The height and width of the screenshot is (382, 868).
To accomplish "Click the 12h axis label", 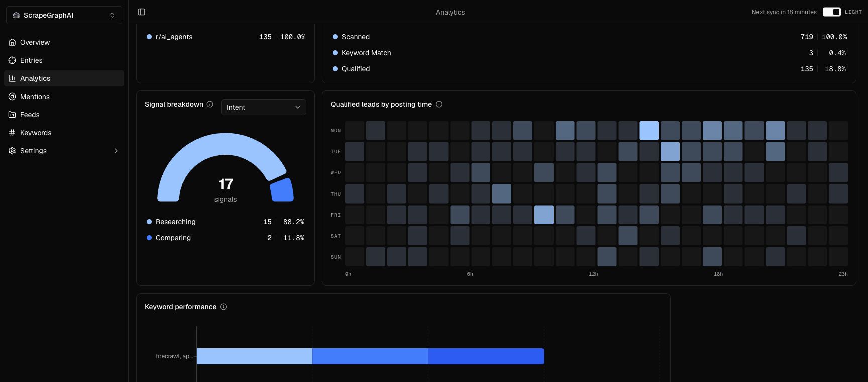I will click(x=593, y=274).
